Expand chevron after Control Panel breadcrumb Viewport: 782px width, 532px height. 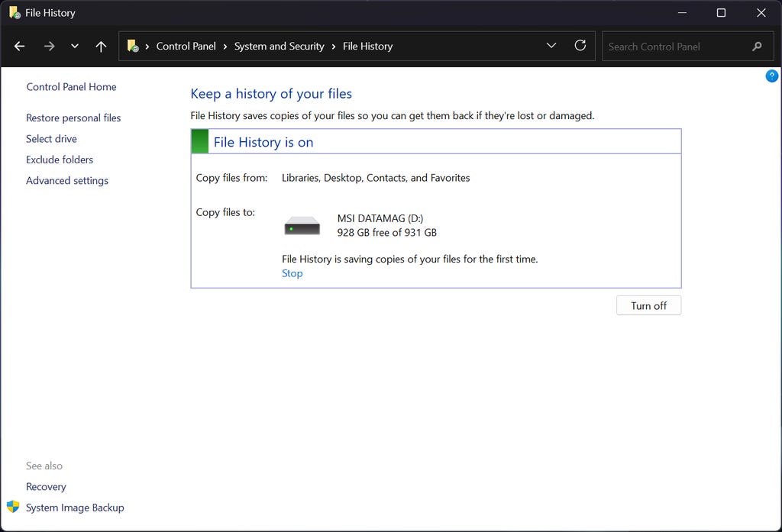coord(225,47)
